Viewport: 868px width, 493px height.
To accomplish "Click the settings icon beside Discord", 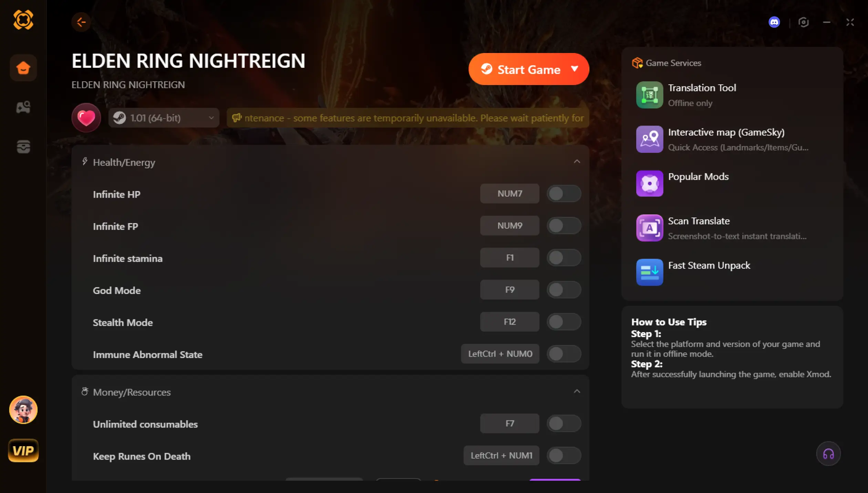I will coord(803,22).
